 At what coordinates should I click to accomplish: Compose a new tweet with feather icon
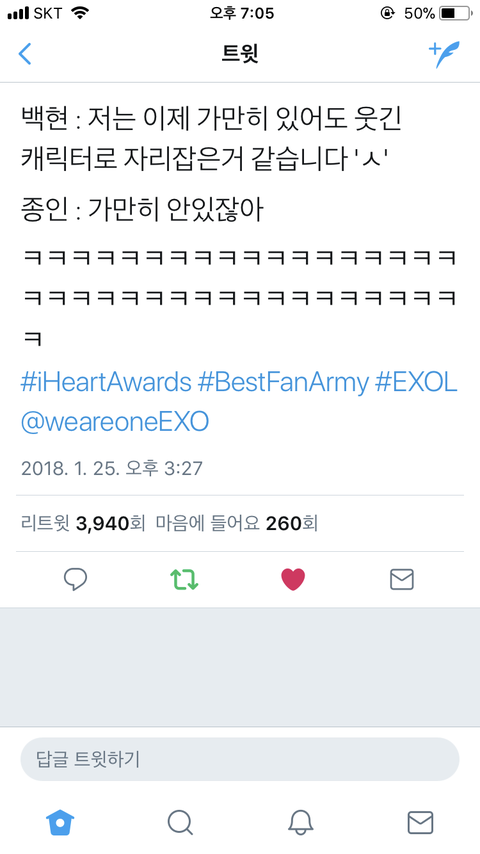(444, 54)
